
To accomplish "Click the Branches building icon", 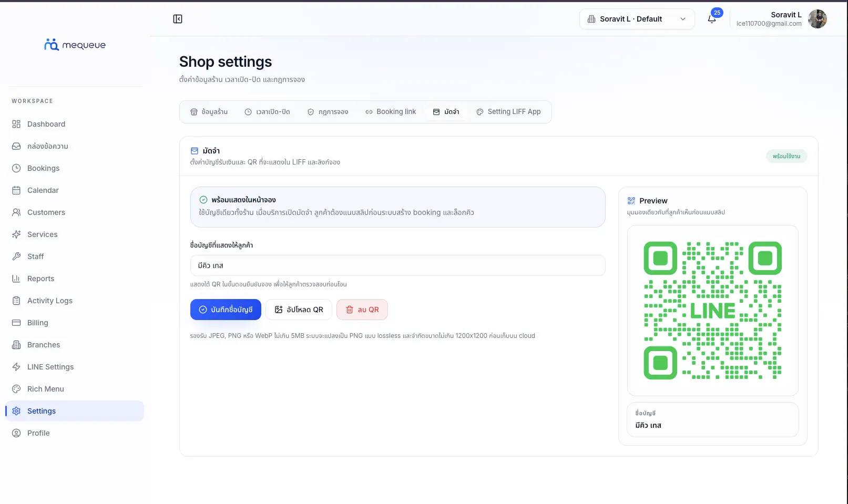I will click(16, 345).
